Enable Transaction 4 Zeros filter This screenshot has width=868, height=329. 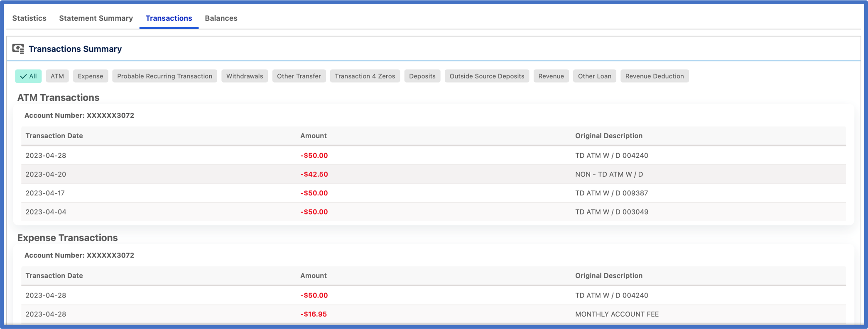coord(365,76)
